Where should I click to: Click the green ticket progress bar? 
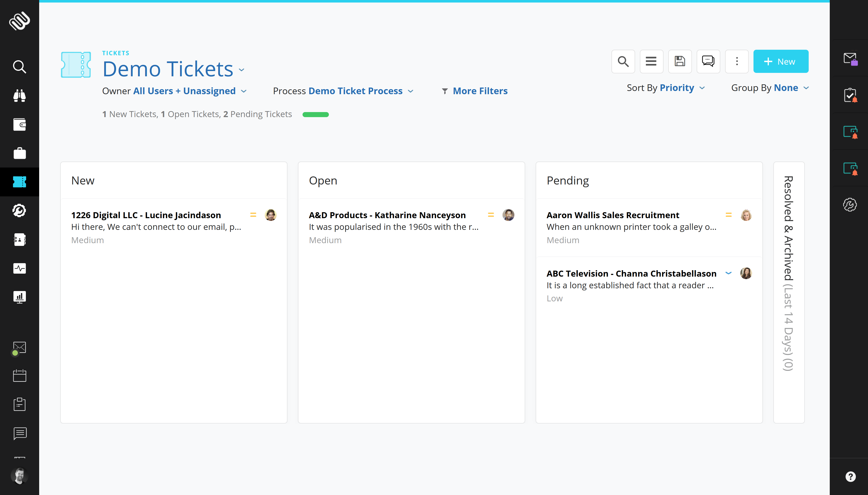[x=315, y=115]
